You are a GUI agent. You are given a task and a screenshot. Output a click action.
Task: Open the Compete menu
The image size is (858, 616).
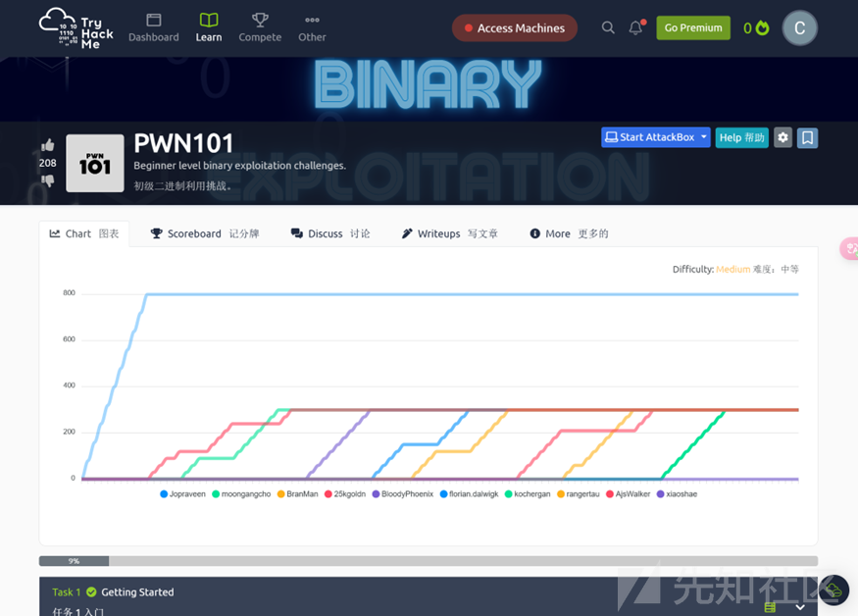tap(260, 27)
